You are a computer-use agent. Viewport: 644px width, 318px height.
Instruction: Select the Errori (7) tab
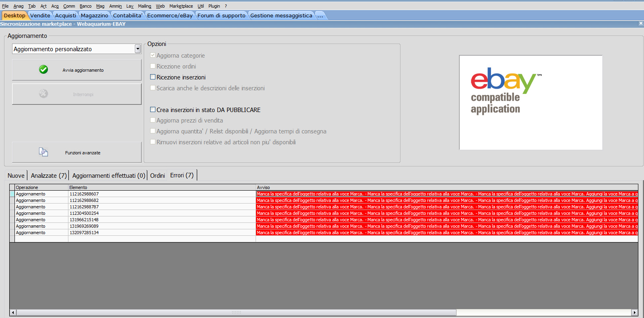182,175
